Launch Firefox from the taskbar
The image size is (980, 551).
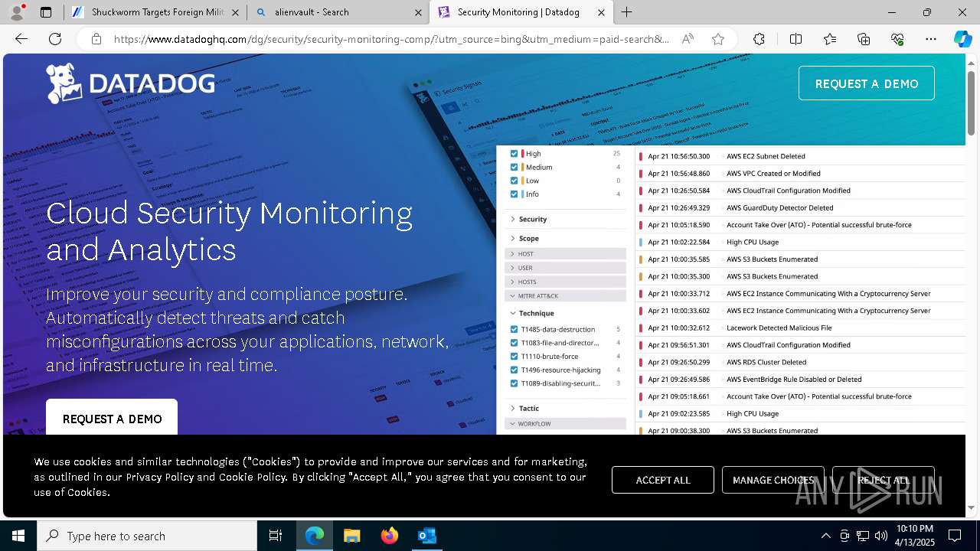389,536
